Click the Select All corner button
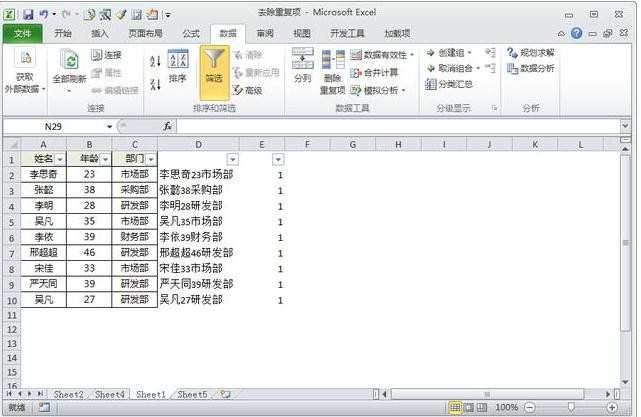This screenshot has height=417, width=641. click(x=12, y=144)
